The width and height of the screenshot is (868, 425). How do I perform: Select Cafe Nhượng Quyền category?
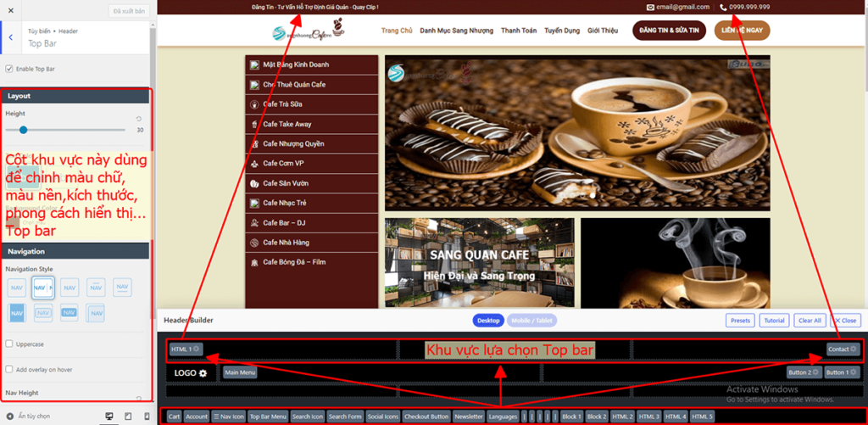tap(312, 143)
